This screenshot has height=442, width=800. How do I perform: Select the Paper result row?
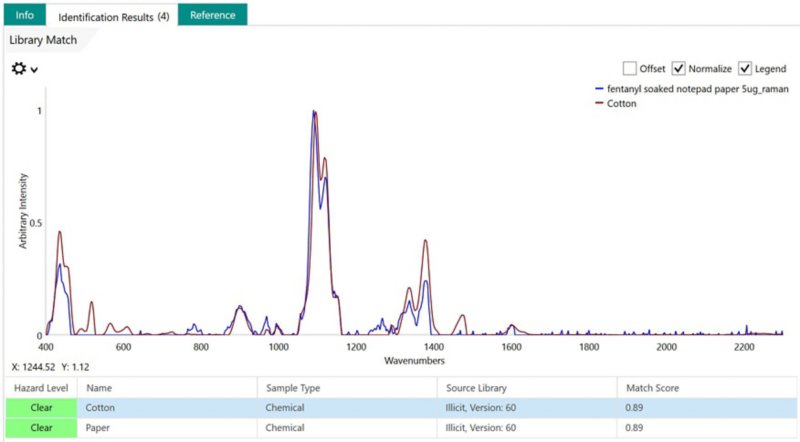click(401, 428)
